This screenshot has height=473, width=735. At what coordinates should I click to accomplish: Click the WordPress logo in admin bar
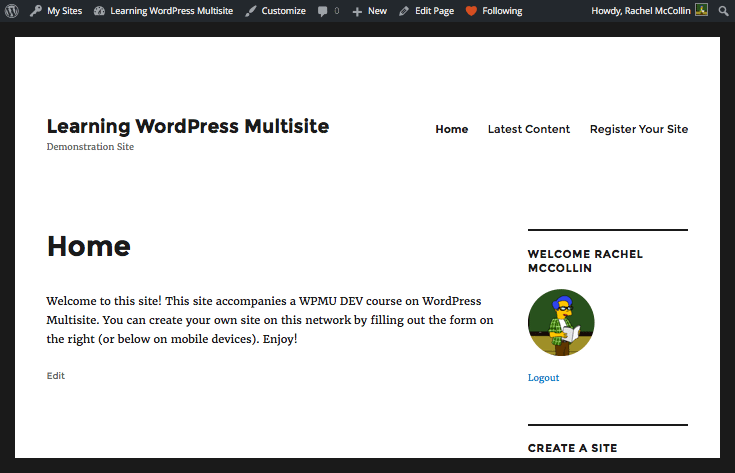click(x=12, y=11)
